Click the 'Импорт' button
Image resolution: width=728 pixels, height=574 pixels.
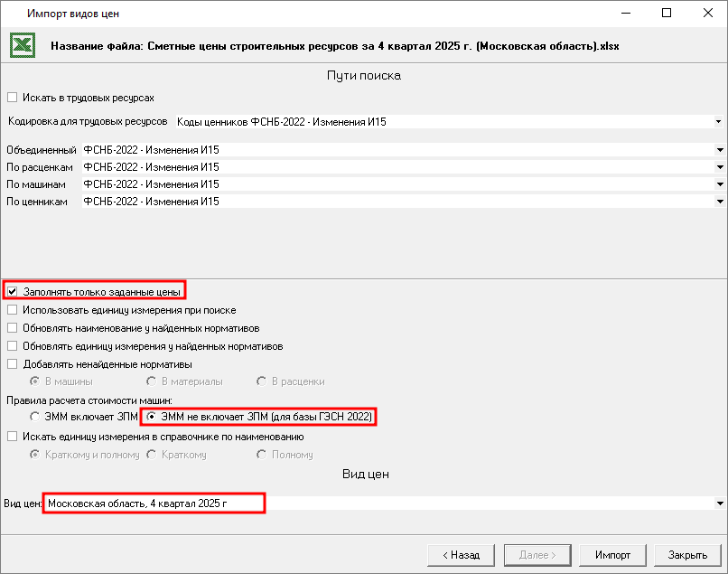coord(613,555)
